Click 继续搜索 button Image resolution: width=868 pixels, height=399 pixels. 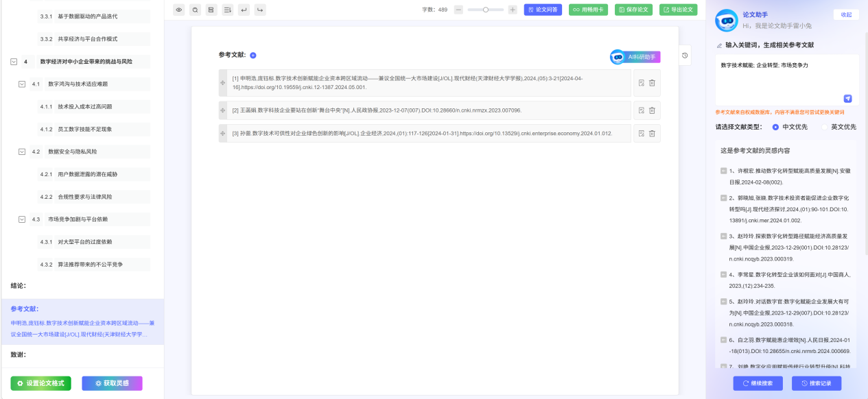(x=758, y=383)
